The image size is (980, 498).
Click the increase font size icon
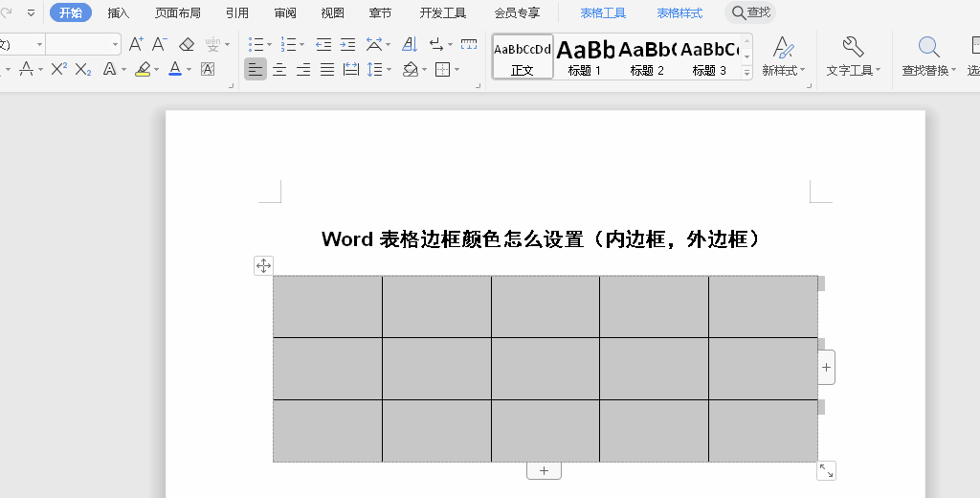point(136,44)
